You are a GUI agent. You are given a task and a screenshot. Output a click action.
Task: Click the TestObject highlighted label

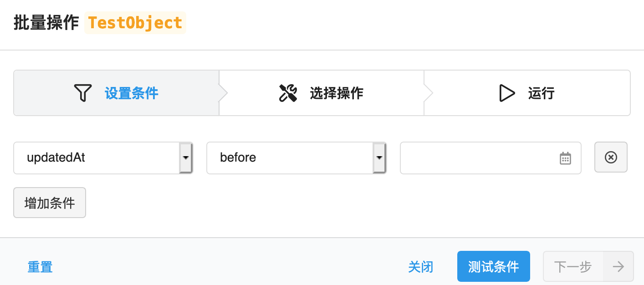pos(135,22)
